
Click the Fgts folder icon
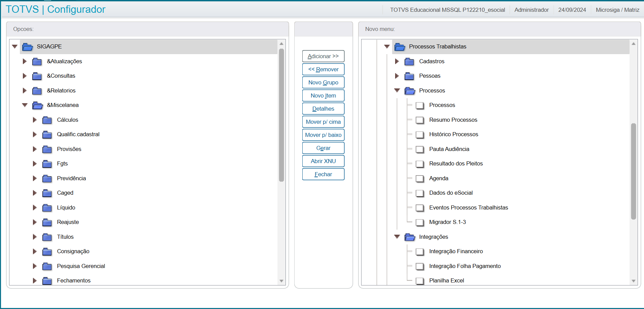tap(47, 164)
